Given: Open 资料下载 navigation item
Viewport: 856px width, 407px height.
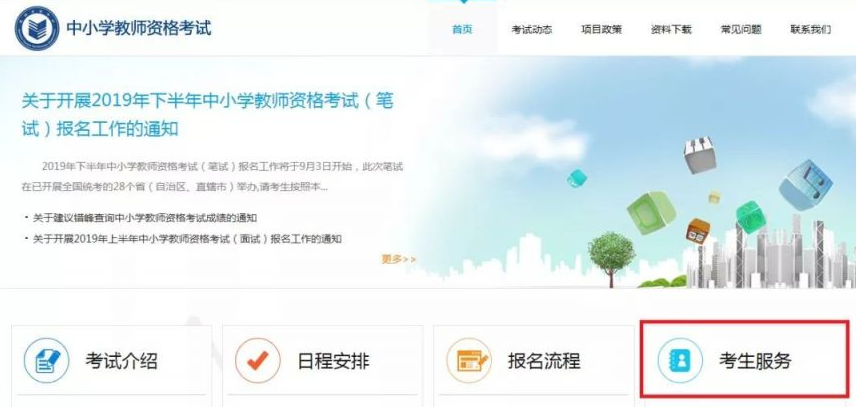Looking at the screenshot, I should (x=671, y=29).
